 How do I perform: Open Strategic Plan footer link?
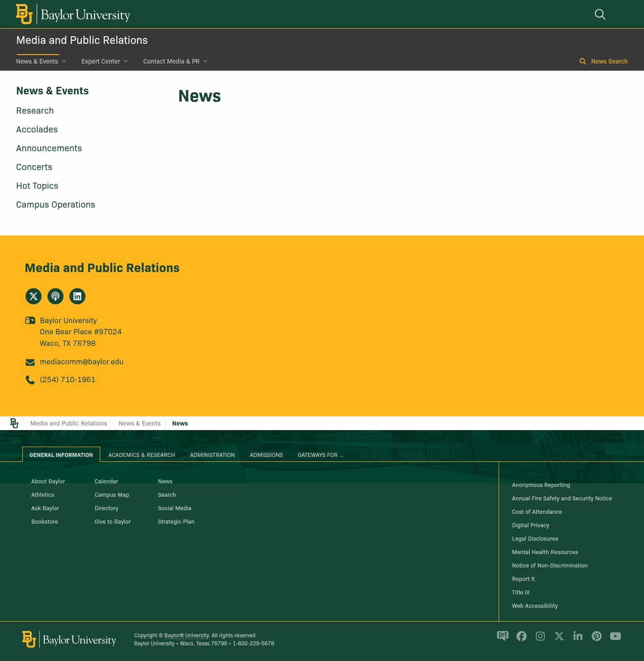pyautogui.click(x=176, y=522)
